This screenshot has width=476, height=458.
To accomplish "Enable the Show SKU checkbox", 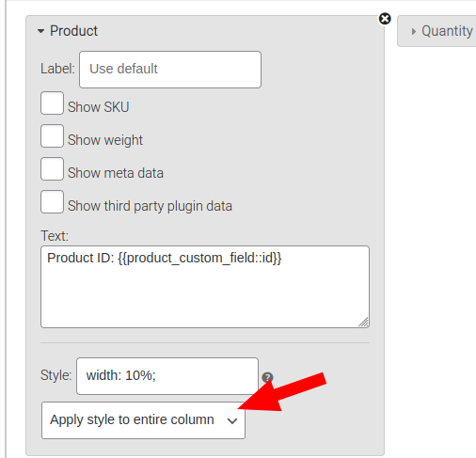I will pyautogui.click(x=52, y=103).
